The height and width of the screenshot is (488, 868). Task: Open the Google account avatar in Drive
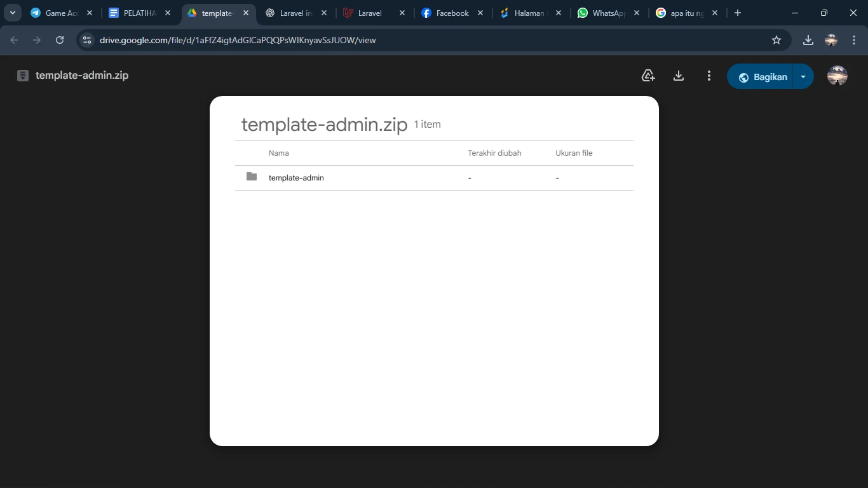point(837,76)
